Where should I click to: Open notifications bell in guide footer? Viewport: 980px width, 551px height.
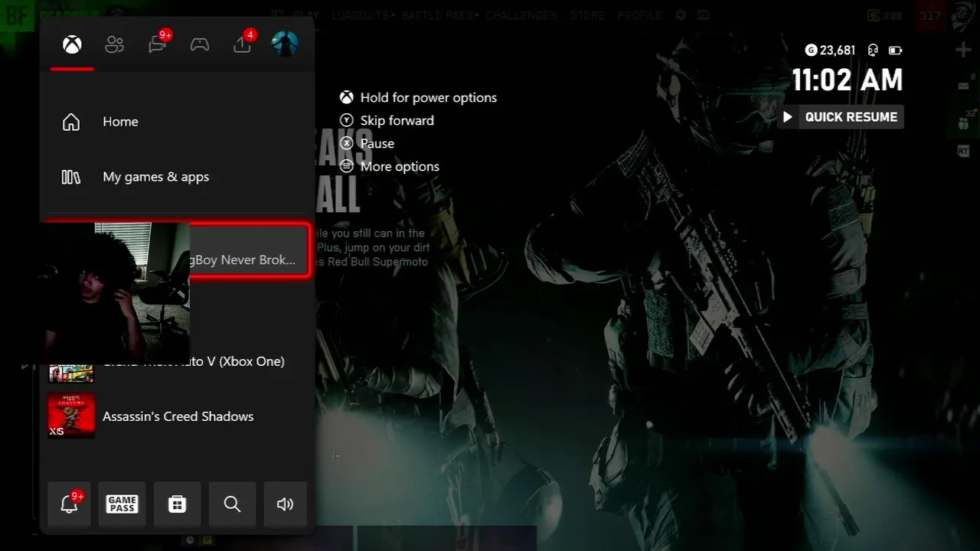(x=70, y=504)
